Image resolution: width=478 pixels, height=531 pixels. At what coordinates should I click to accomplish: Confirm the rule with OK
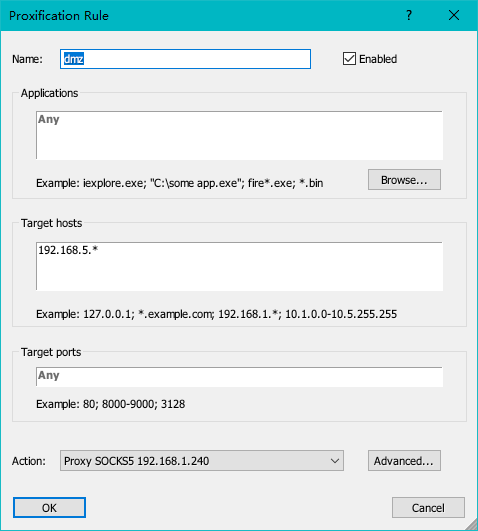coord(49,507)
